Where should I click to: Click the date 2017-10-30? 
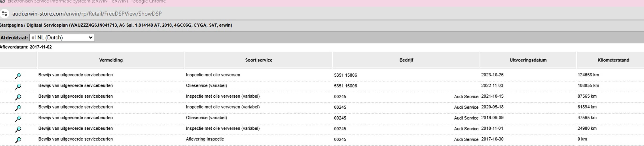click(x=492, y=139)
